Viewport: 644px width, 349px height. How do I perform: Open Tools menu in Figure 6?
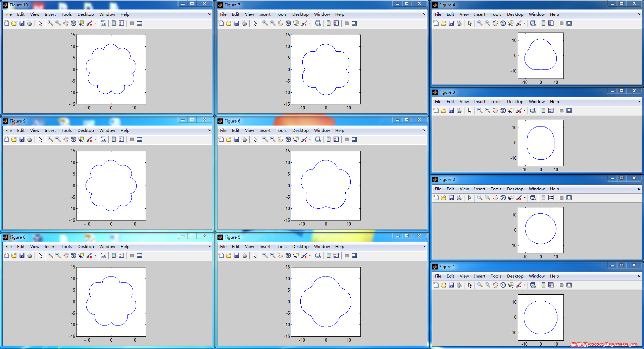coord(281,130)
